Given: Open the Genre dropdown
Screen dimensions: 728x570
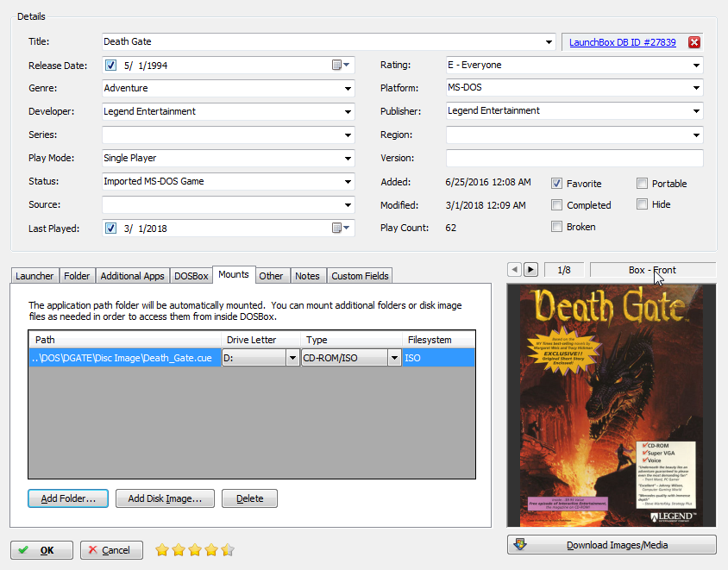Looking at the screenshot, I should point(348,88).
